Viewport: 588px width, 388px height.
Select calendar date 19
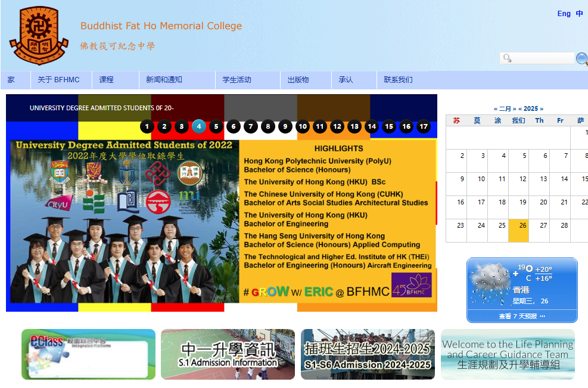pyautogui.click(x=519, y=207)
